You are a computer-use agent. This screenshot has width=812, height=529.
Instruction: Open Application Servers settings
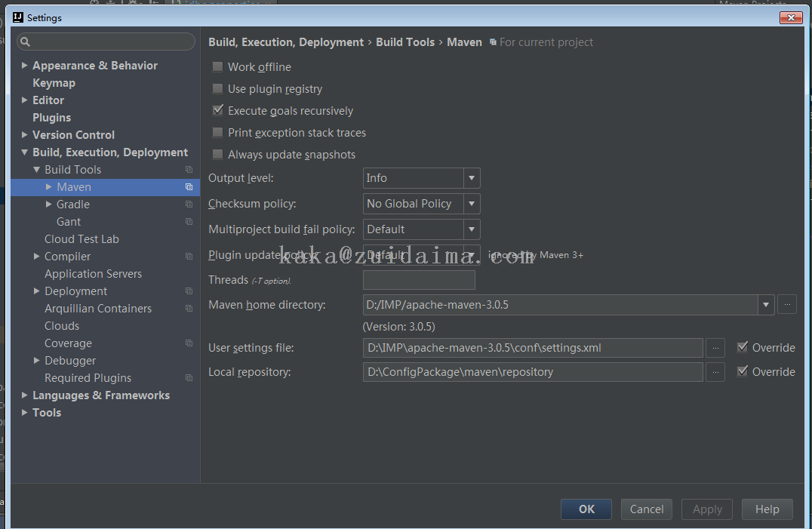[x=94, y=274]
